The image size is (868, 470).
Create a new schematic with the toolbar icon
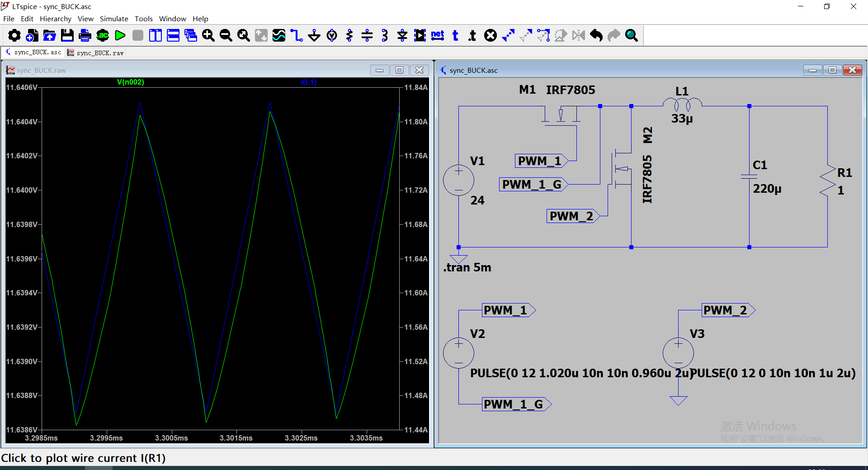pyautogui.click(x=32, y=35)
